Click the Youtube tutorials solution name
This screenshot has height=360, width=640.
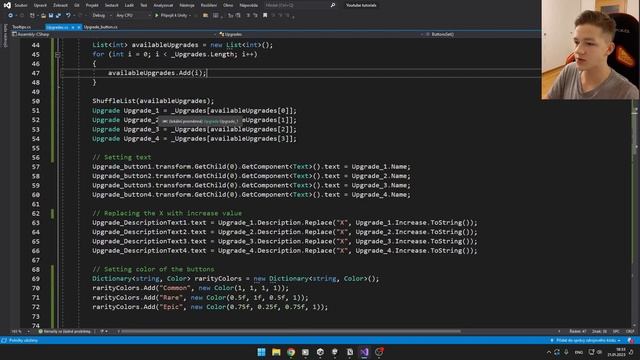pyautogui.click(x=361, y=5)
